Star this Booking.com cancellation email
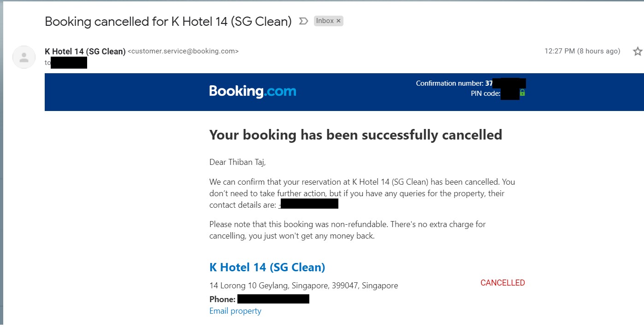 coord(638,51)
